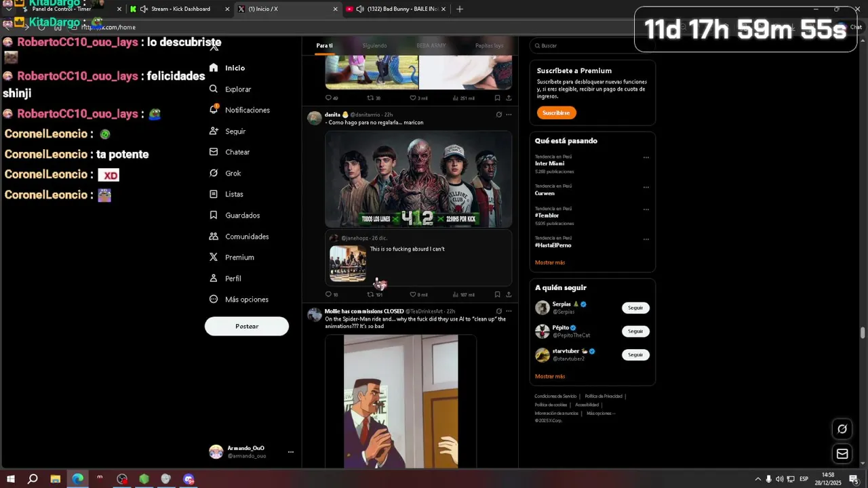Screen dimensions: 868x488
Task: Switch to Para ti timeline tab
Action: (x=324, y=45)
